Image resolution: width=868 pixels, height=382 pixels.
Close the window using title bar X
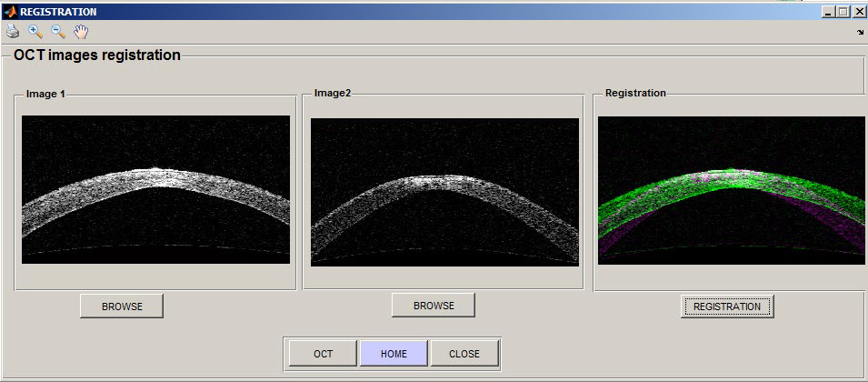[859, 12]
